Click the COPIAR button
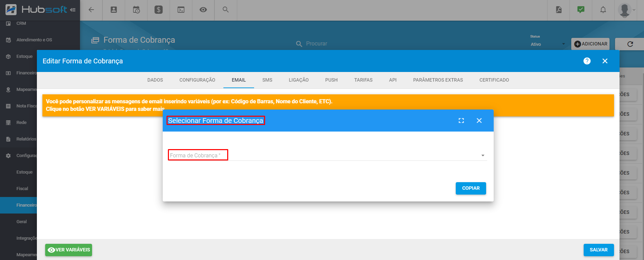Image resolution: width=644 pixels, height=260 pixels. pos(471,188)
